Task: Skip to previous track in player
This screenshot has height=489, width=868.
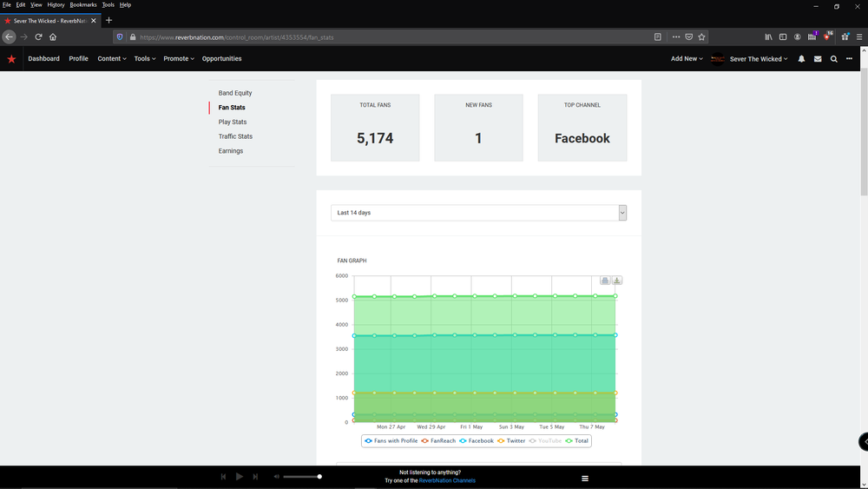Action: (223, 476)
